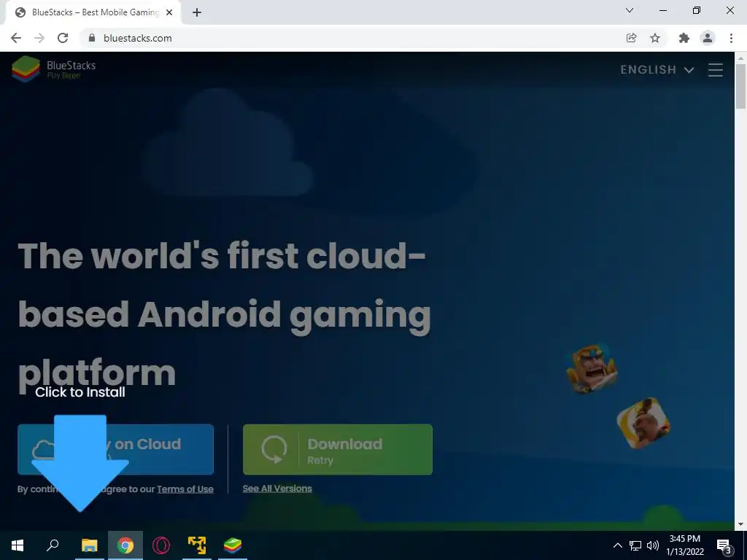747x560 pixels.
Task: Open the yellow arrows app in taskbar
Action: tap(197, 545)
